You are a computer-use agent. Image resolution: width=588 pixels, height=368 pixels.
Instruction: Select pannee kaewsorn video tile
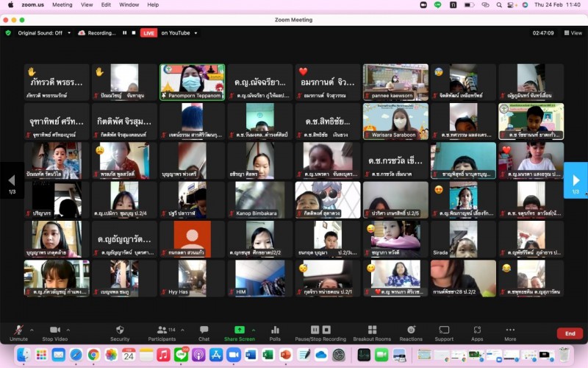(395, 82)
